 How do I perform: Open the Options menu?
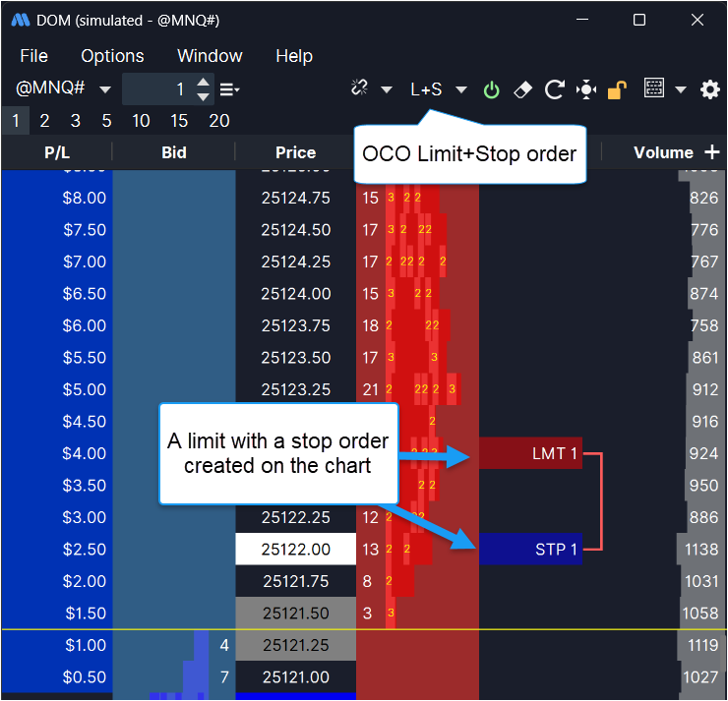click(x=112, y=56)
